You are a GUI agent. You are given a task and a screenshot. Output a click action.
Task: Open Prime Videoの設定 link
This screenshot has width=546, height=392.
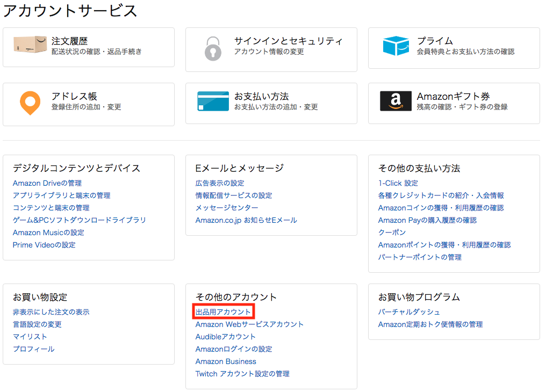click(44, 245)
